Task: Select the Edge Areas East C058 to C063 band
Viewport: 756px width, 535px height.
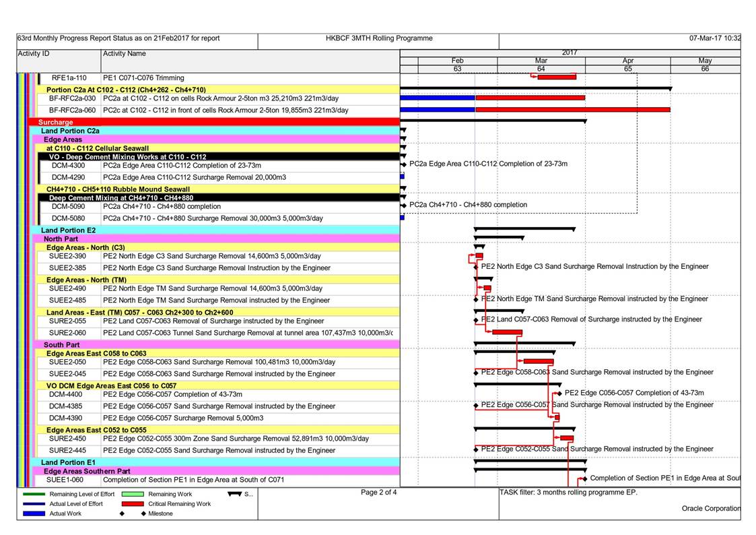Action: pos(218,353)
